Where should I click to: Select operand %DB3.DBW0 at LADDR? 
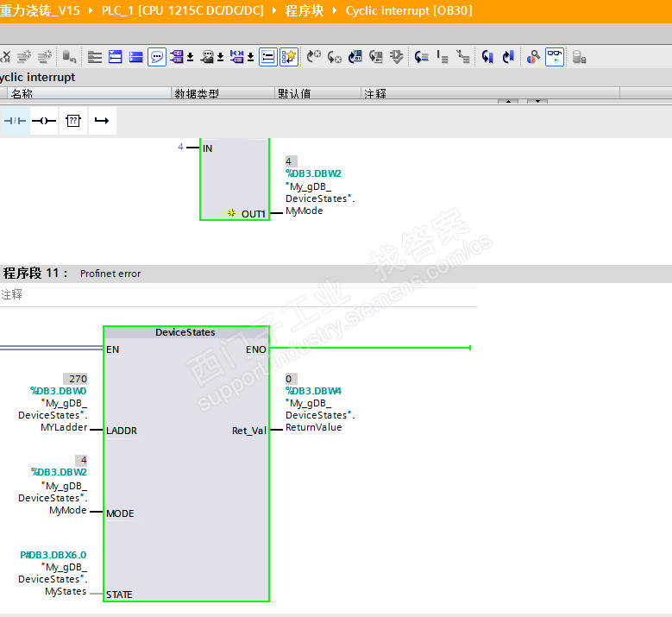(59, 391)
